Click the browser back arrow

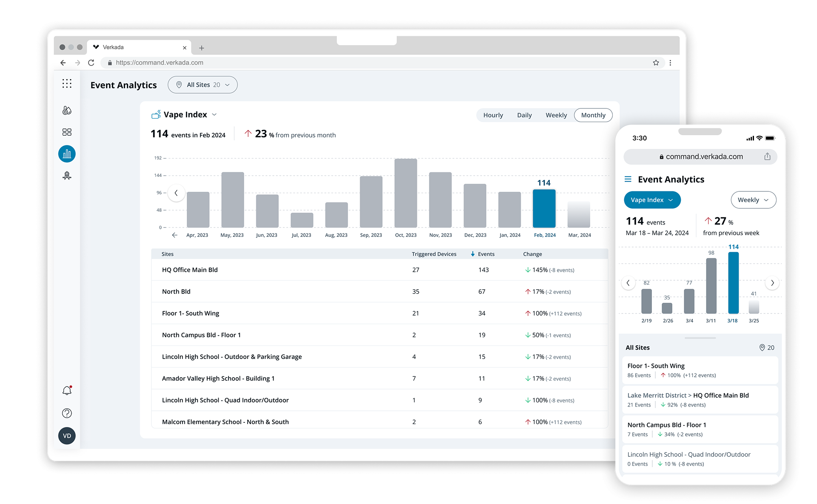[x=63, y=63]
